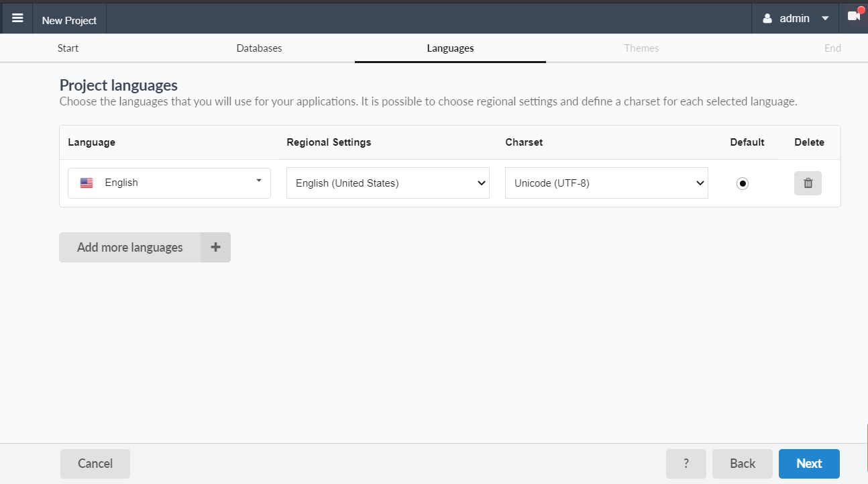Go to the Databases step

click(x=259, y=48)
